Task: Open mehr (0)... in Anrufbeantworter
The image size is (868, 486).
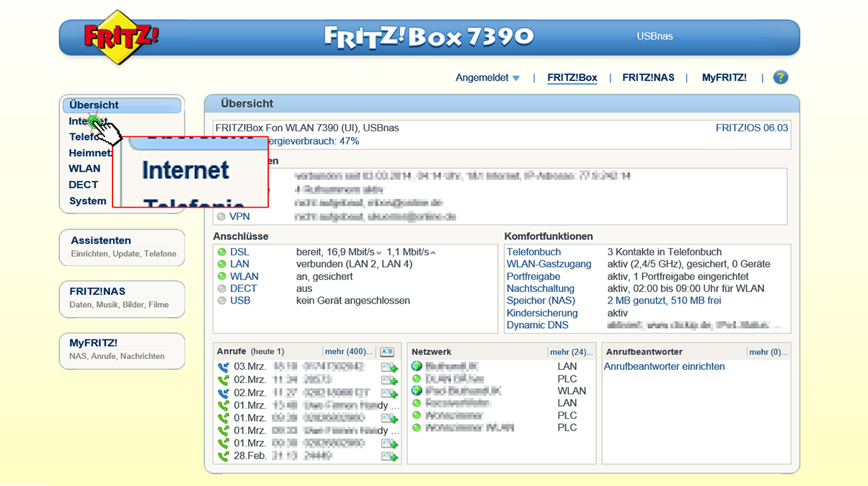Action: pos(769,353)
